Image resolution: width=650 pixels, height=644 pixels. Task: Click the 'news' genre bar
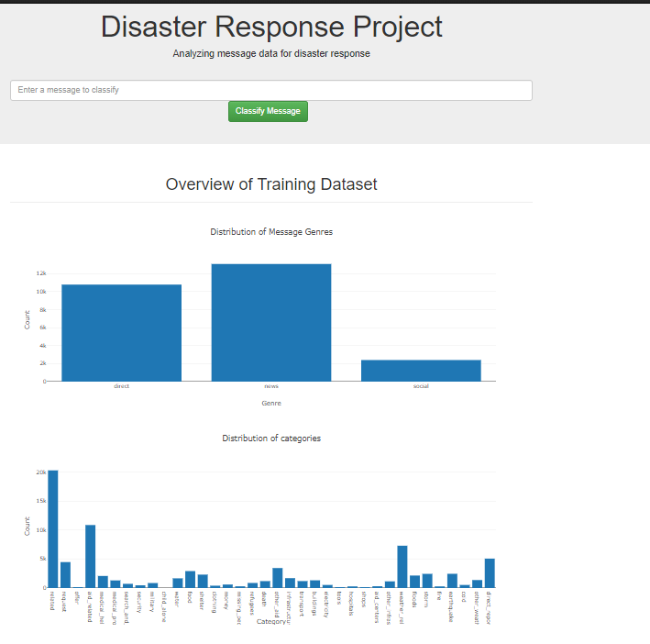(271, 322)
